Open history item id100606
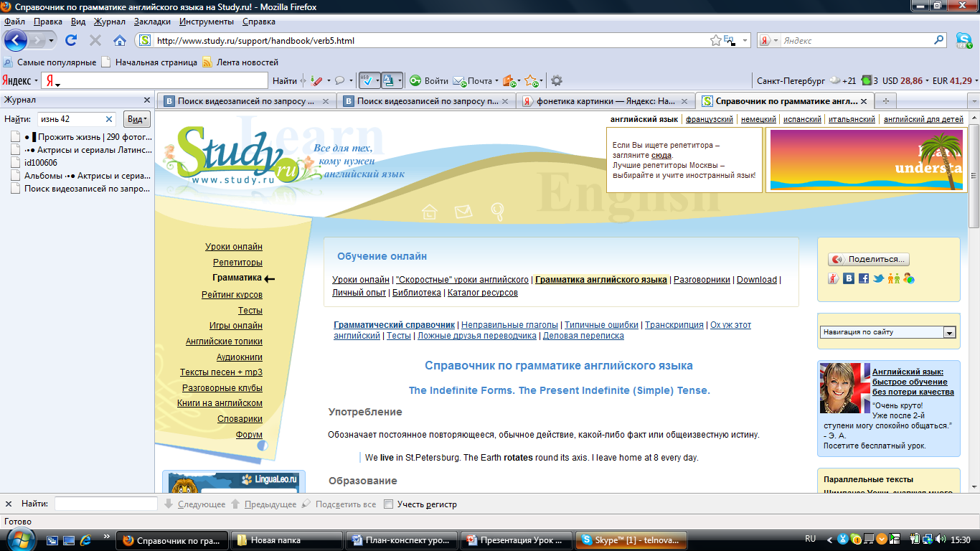This screenshot has width=980, height=551. (x=34, y=163)
